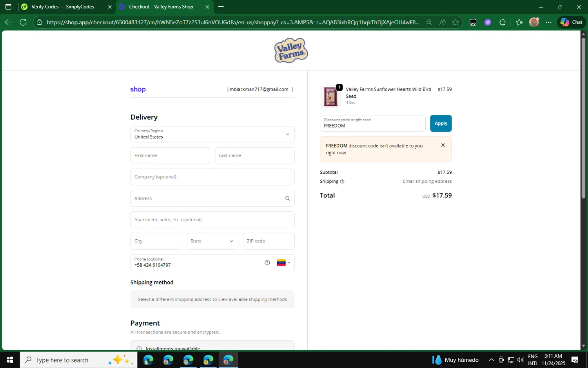Click the Apartment, suite field
The image size is (588, 368).
click(x=212, y=220)
